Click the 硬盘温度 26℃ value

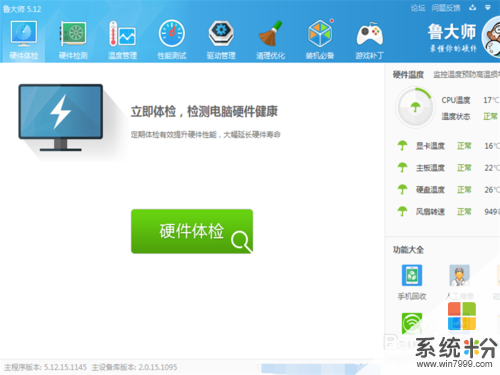tap(492, 190)
